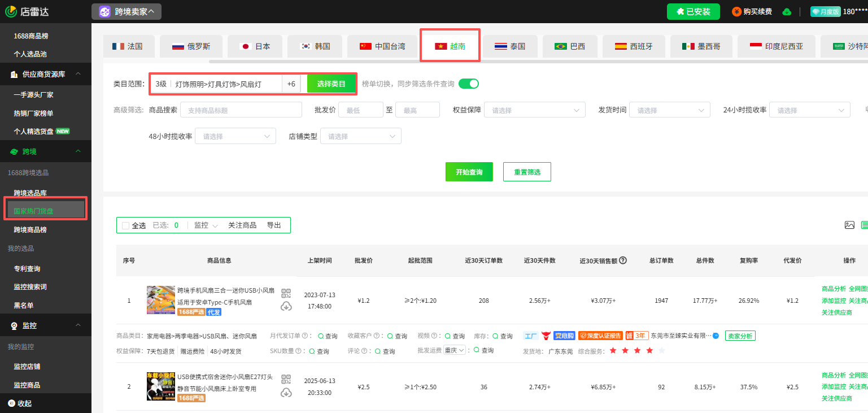
Task: Click the 库存 查询 search link
Action: click(x=503, y=336)
